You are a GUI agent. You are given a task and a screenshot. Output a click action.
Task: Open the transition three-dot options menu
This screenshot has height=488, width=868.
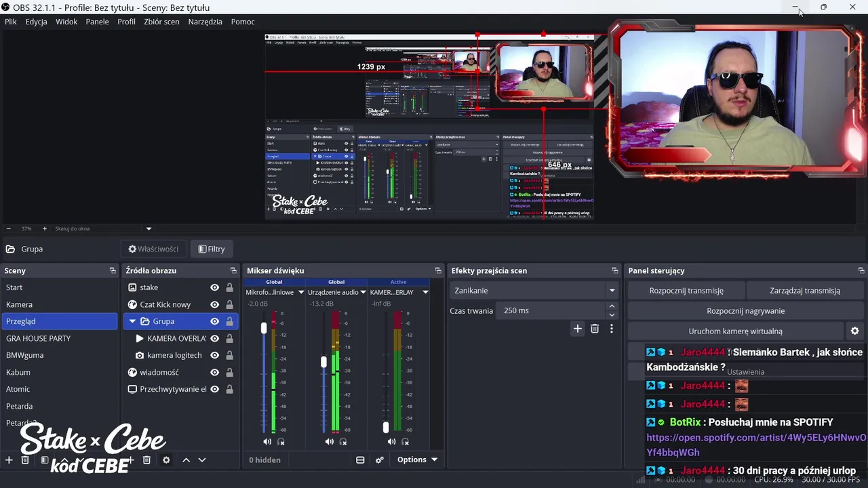click(x=611, y=329)
